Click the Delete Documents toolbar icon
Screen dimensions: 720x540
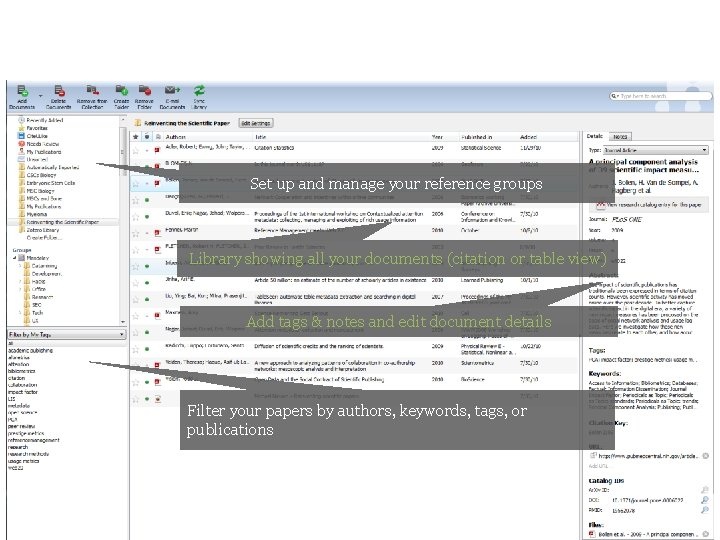(x=58, y=97)
